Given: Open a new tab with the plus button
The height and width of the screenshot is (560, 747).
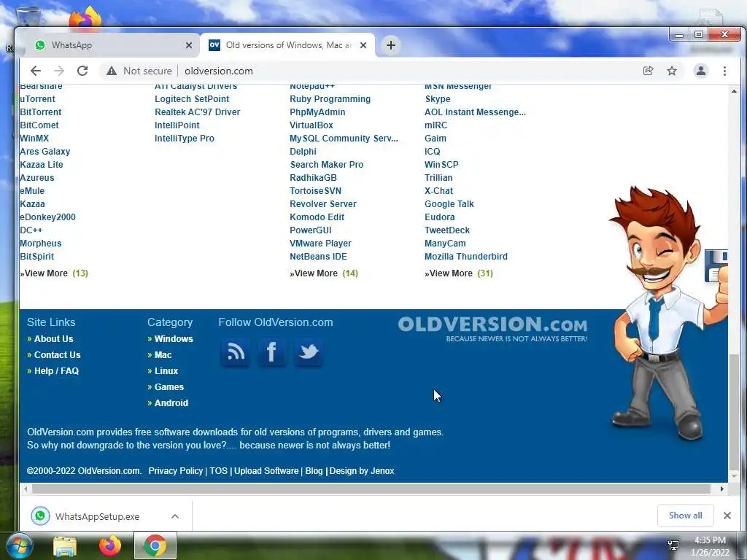Looking at the screenshot, I should [391, 45].
